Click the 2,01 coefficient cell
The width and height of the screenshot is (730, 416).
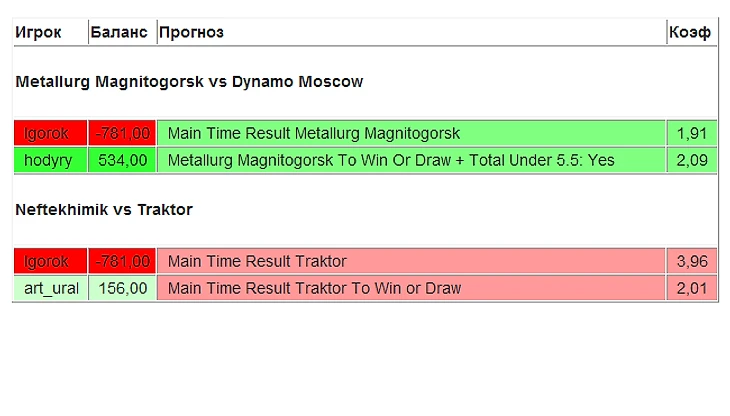pyautogui.click(x=692, y=288)
